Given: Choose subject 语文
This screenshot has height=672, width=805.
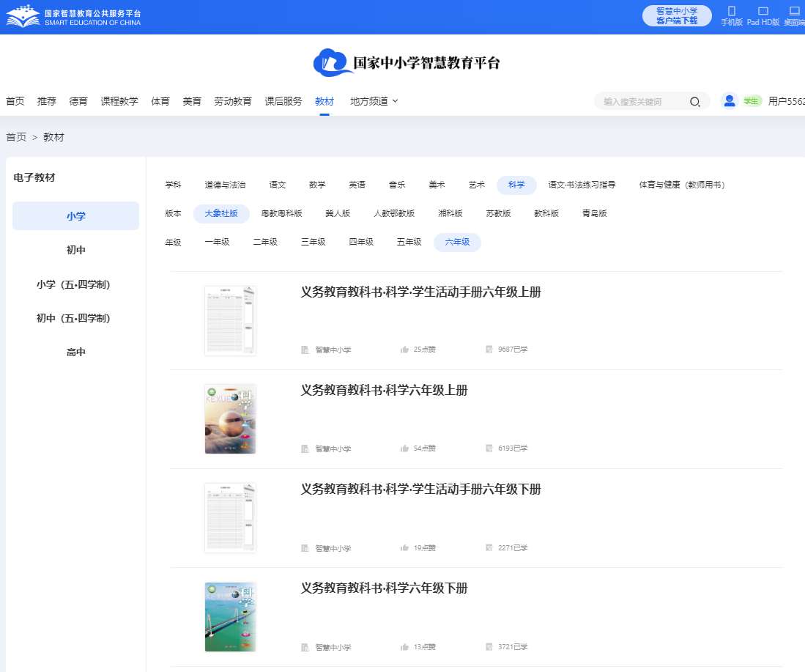Looking at the screenshot, I should click(x=277, y=185).
